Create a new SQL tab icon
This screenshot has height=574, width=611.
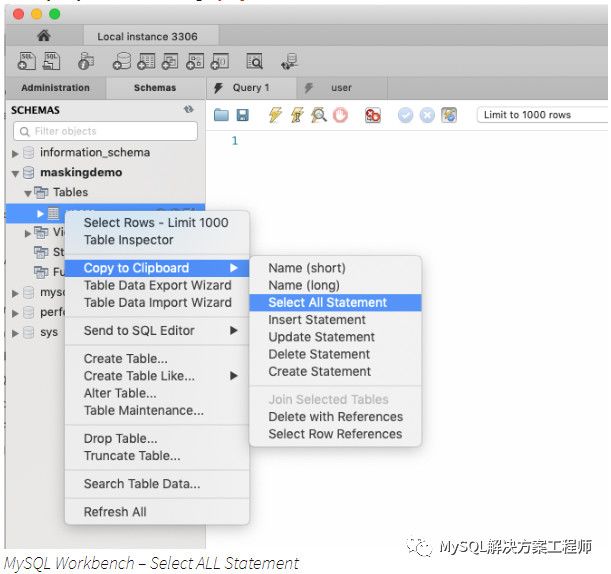[x=26, y=61]
